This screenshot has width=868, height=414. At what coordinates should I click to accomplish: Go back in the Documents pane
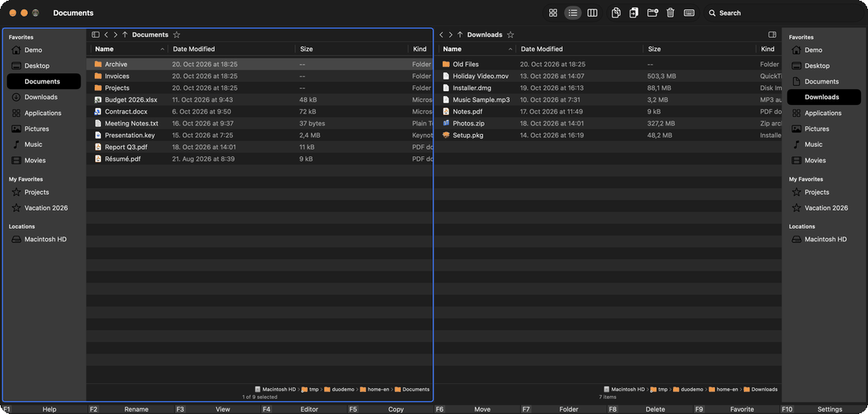click(x=107, y=35)
